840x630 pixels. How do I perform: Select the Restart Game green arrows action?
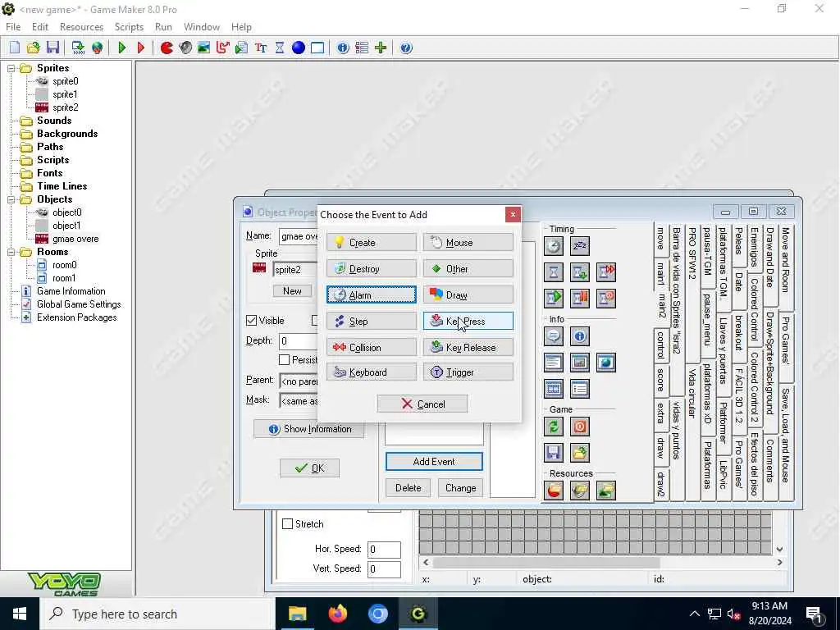point(554,427)
